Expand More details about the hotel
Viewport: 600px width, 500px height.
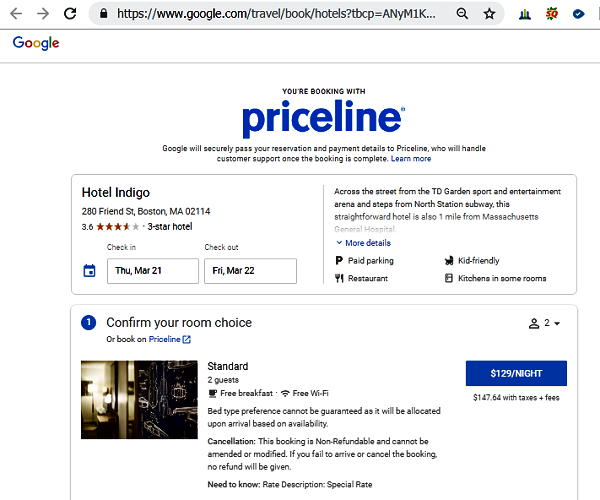tap(363, 243)
